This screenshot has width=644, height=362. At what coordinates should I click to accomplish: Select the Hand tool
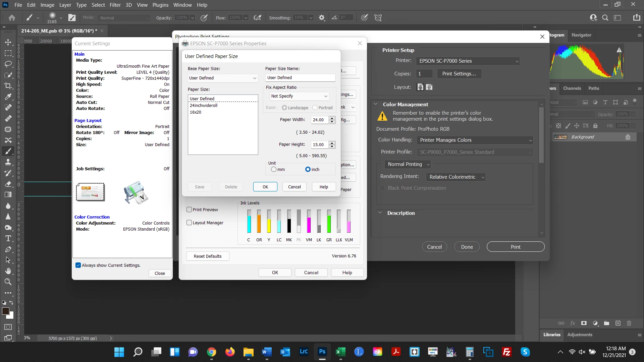coord(8,271)
